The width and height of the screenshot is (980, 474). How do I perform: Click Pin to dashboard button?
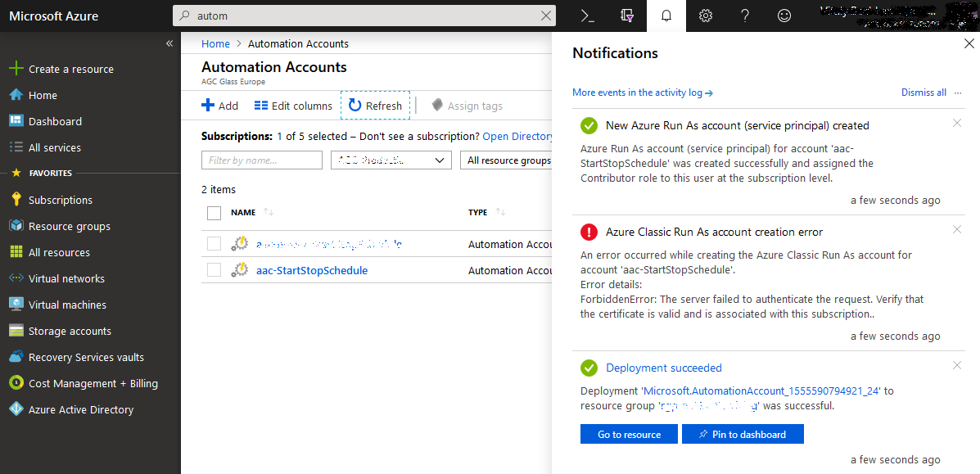tap(743, 434)
